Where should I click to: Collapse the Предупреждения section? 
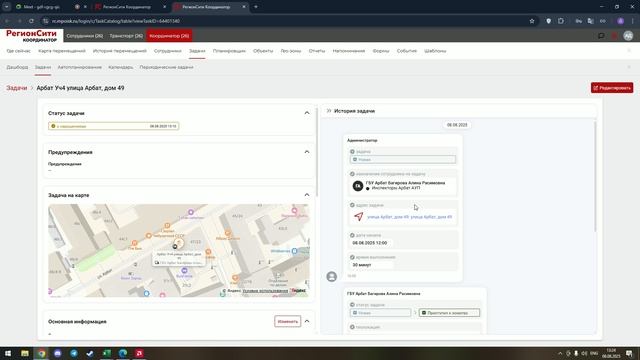coord(307,152)
